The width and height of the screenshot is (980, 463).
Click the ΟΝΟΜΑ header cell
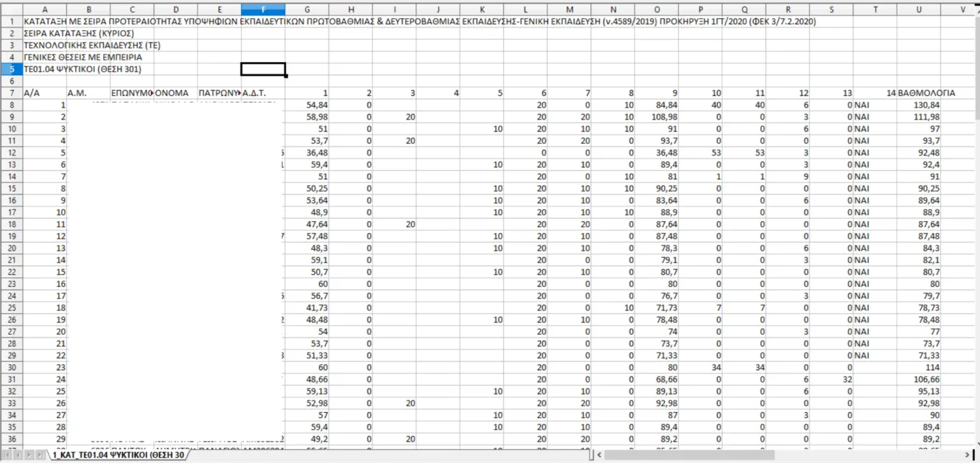pos(175,94)
